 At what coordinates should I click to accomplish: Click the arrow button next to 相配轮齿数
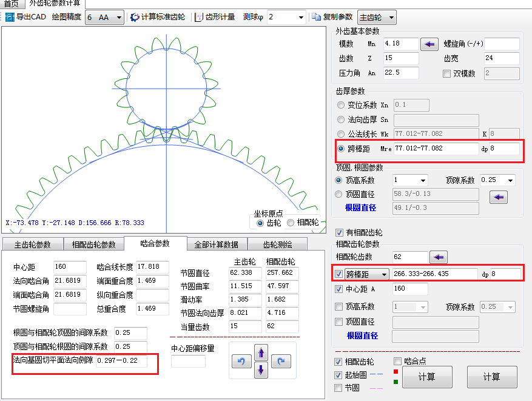[439, 257]
